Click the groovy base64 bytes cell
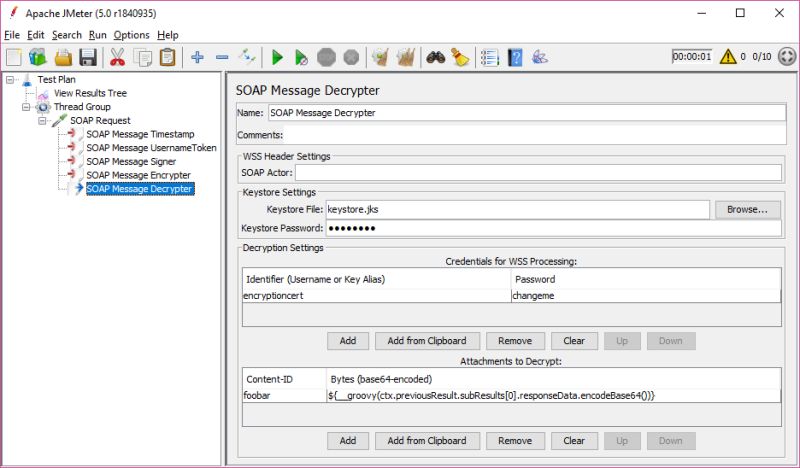The width and height of the screenshot is (800, 468). (554, 396)
